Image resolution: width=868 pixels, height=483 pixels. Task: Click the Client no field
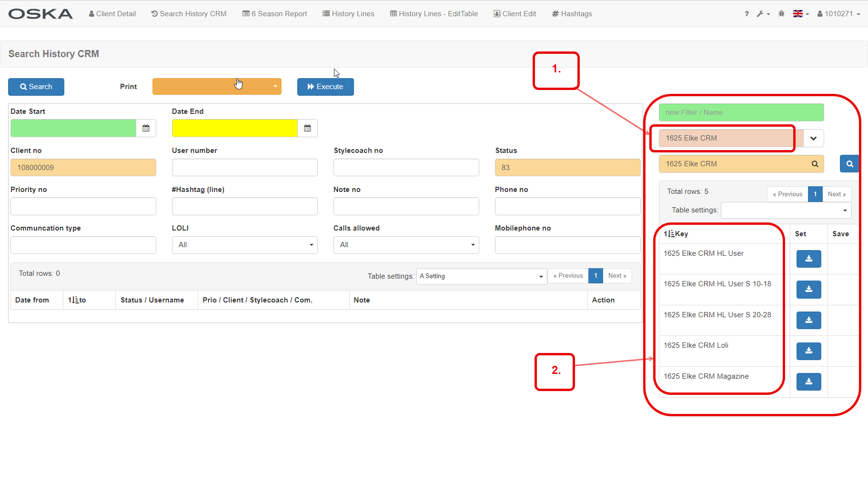pos(83,168)
